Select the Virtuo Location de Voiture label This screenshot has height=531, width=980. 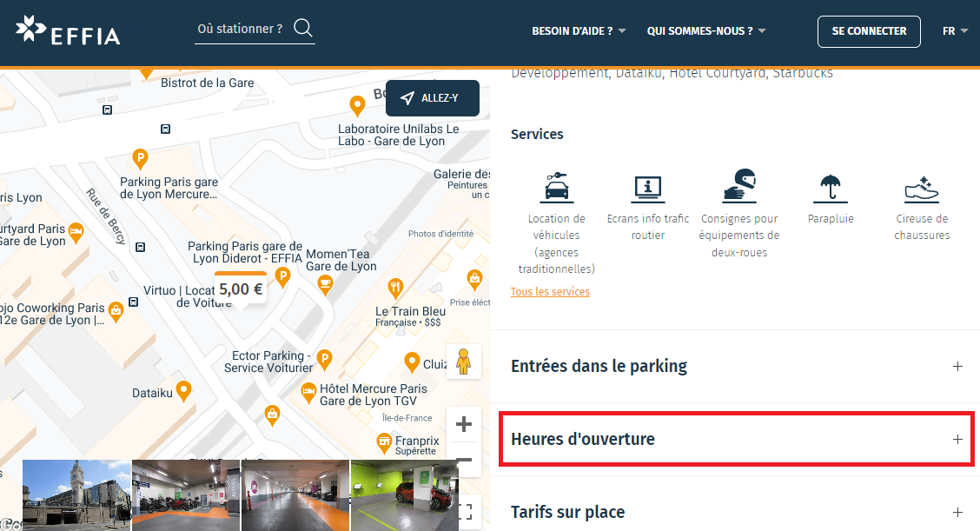(188, 296)
